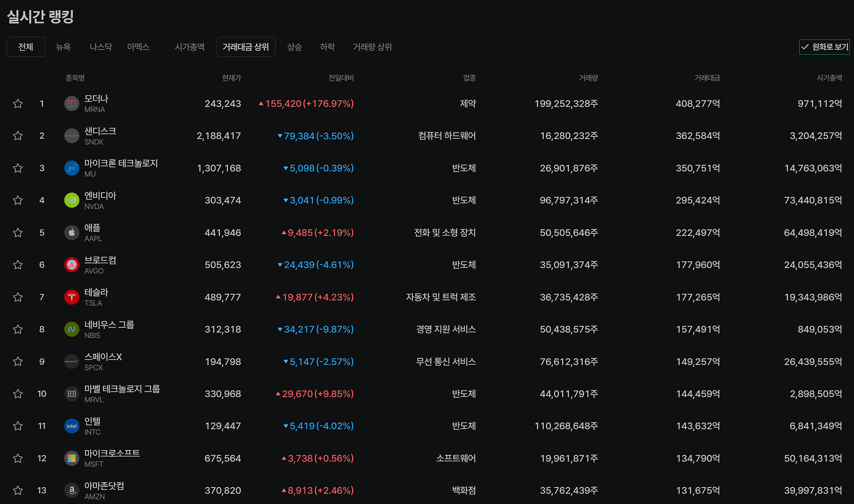Mark 마이크로소프트 as favorite with star
Viewport: 854px width, 504px height.
click(x=18, y=458)
